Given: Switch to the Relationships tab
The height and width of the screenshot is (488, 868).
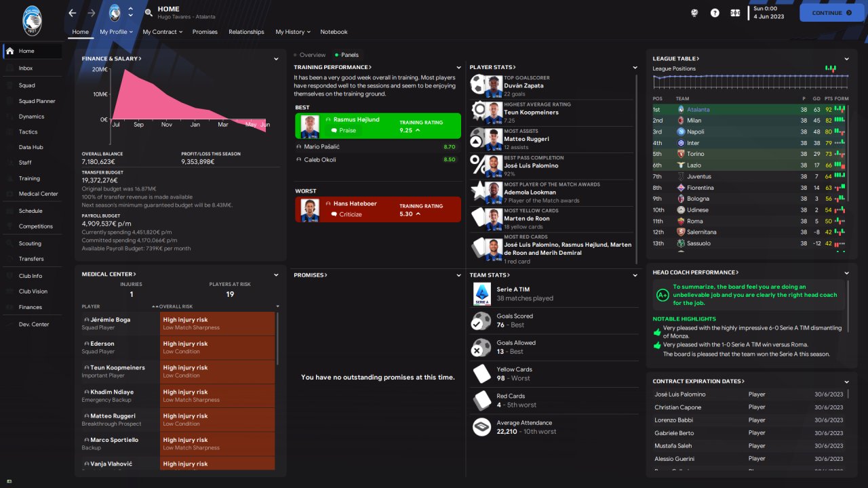Looking at the screenshot, I should [246, 32].
